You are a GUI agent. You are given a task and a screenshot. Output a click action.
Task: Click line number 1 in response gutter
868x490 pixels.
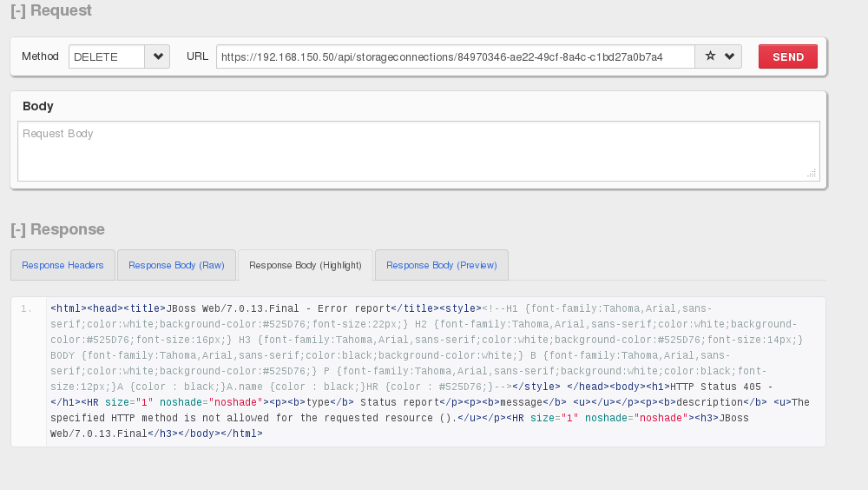click(x=28, y=308)
